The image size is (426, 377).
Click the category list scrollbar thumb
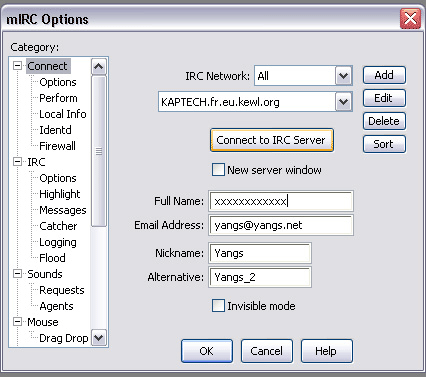click(x=99, y=151)
